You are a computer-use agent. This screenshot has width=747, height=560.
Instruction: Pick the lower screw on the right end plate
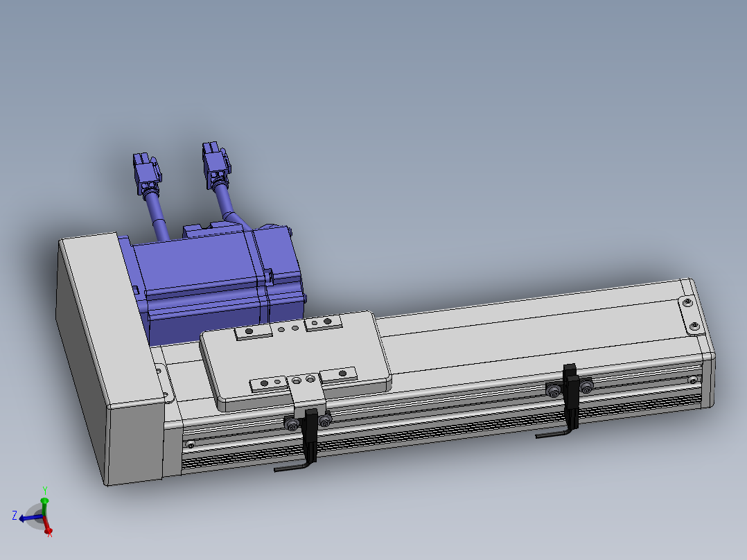pos(694,326)
